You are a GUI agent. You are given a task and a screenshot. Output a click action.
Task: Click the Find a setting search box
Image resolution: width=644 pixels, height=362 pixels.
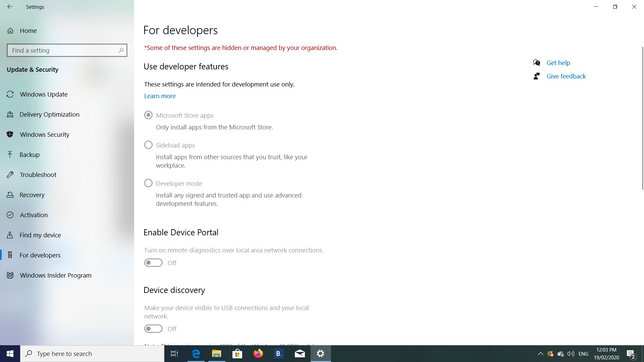pyautogui.click(x=64, y=50)
